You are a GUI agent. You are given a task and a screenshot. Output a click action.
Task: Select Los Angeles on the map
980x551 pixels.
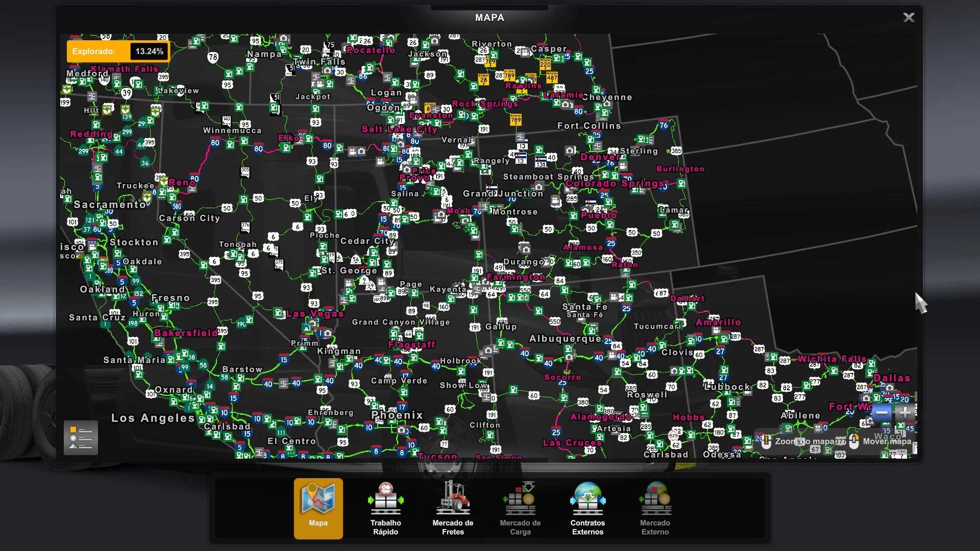coord(153,418)
